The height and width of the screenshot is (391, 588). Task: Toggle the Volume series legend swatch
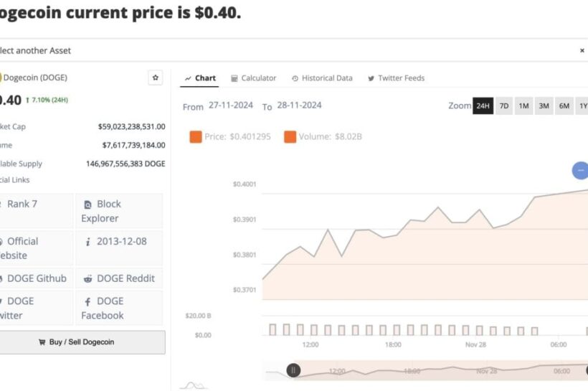[290, 136]
